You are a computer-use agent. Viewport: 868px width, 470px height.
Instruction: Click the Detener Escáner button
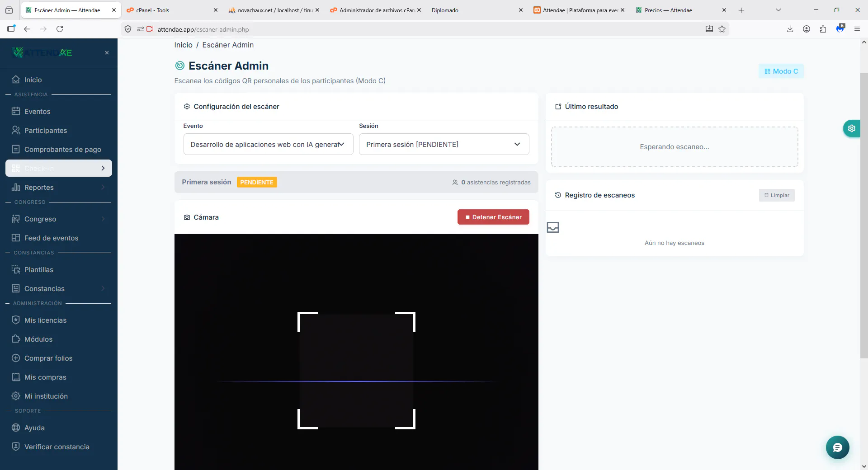point(493,217)
